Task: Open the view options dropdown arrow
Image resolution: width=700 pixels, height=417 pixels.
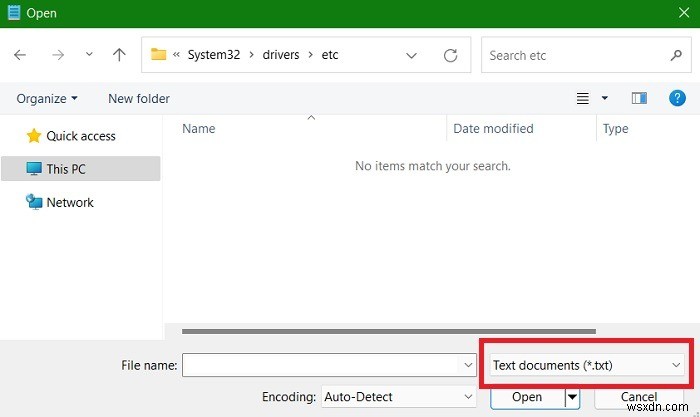Action: click(604, 98)
